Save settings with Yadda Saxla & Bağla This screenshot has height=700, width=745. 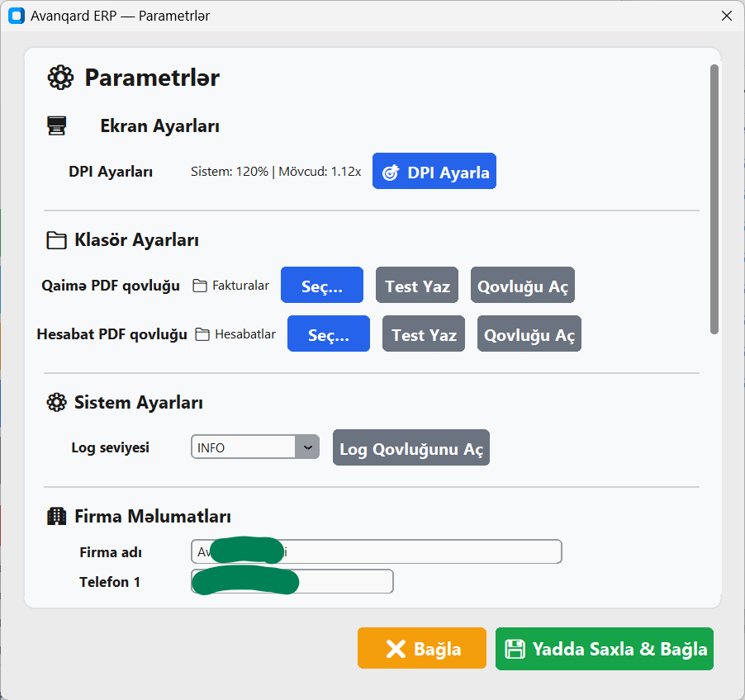click(604, 649)
